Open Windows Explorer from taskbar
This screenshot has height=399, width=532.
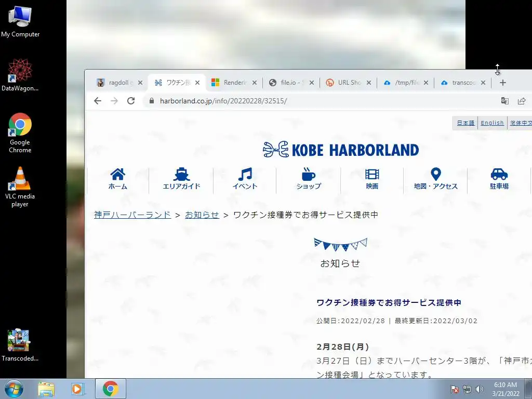tap(46, 389)
